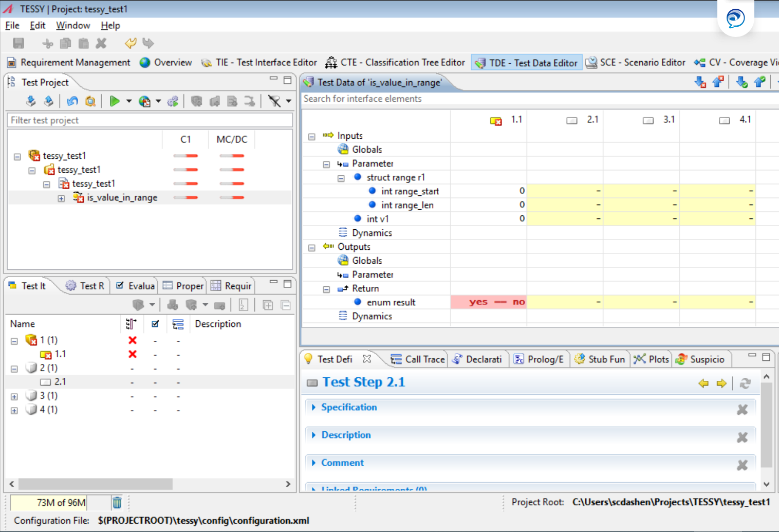
Task: Clear the Specification section with X
Action: pyautogui.click(x=742, y=410)
